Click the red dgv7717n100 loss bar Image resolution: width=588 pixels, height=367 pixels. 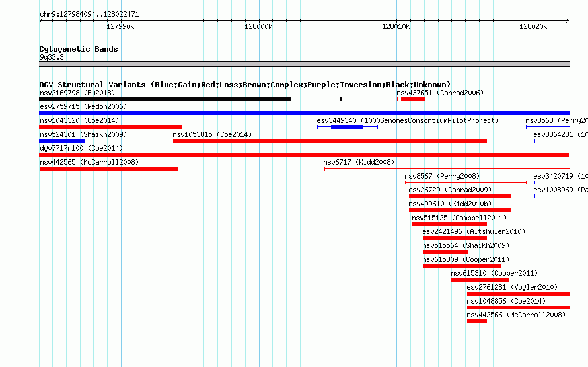pyautogui.click(x=304, y=155)
